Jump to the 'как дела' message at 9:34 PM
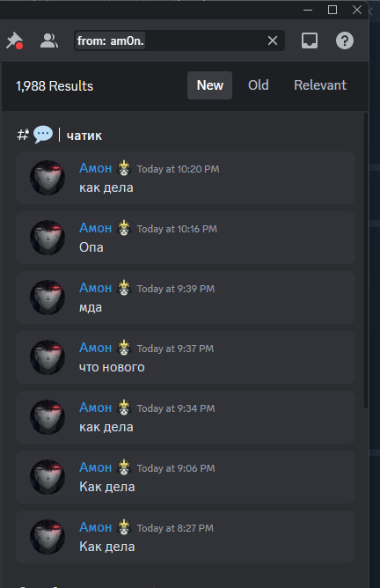Screen dimensions: 380x588 coord(186,417)
